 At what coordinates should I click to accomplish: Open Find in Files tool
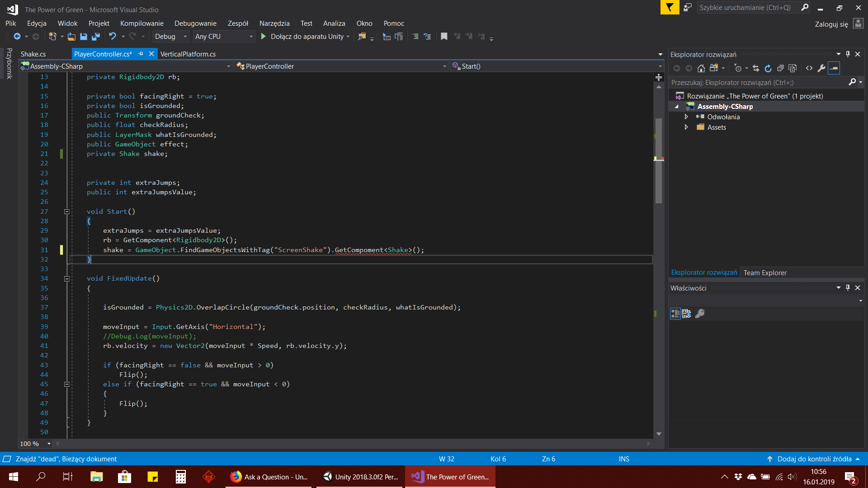[x=362, y=37]
